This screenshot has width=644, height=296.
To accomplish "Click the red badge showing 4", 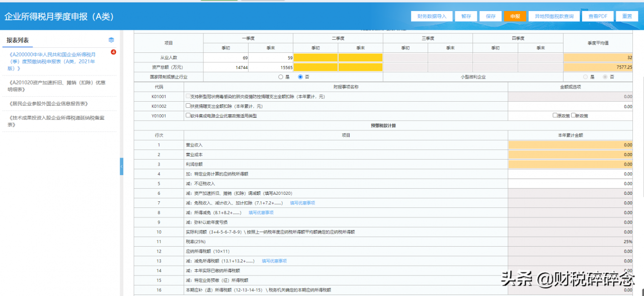I will [113, 52].
